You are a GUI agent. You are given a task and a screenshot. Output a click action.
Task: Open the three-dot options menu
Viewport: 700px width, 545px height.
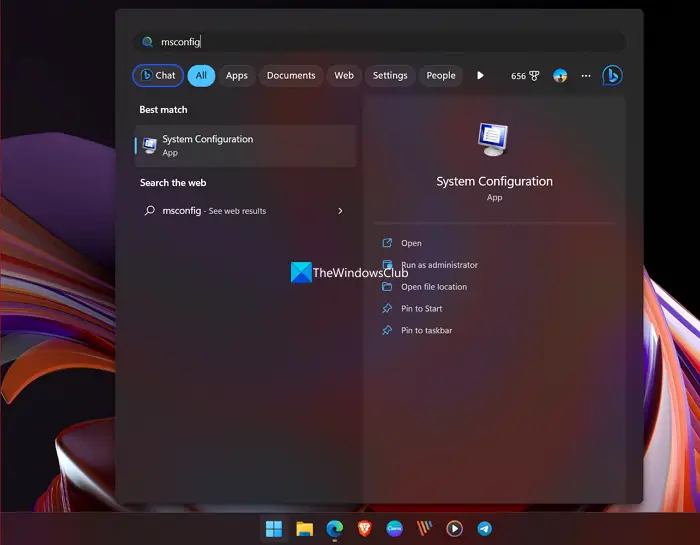tap(586, 76)
